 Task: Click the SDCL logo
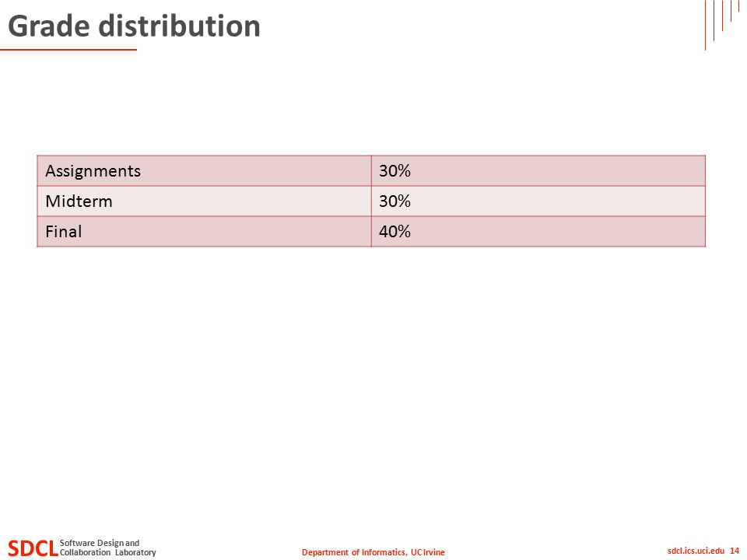pos(33,548)
